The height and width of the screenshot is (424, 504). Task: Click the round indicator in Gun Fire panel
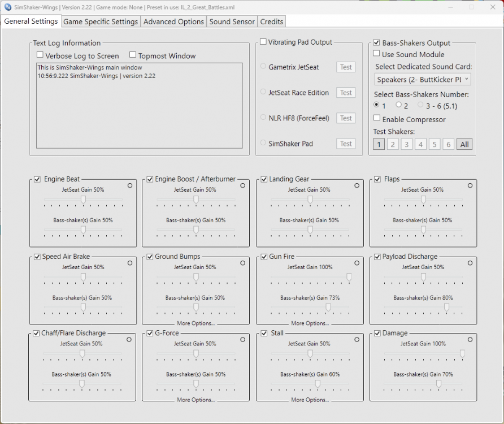pos(357,263)
